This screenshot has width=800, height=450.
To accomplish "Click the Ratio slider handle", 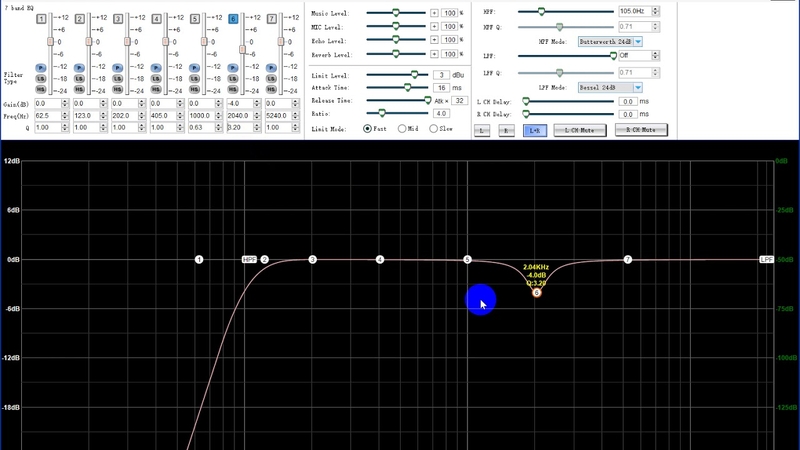I will coord(382,113).
